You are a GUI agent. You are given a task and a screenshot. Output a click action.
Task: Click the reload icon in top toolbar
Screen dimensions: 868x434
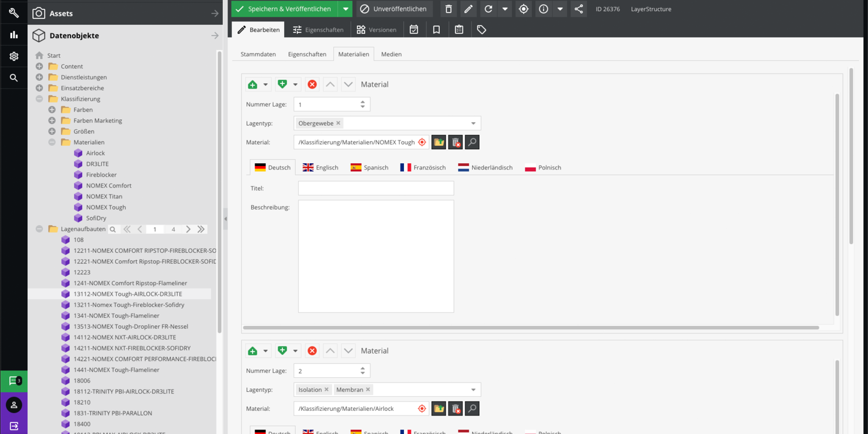click(488, 9)
